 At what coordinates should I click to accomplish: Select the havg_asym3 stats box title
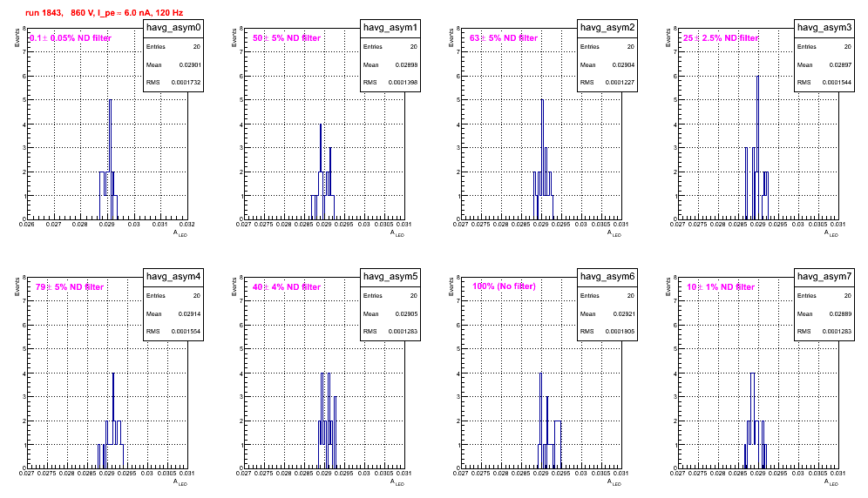coord(824,28)
